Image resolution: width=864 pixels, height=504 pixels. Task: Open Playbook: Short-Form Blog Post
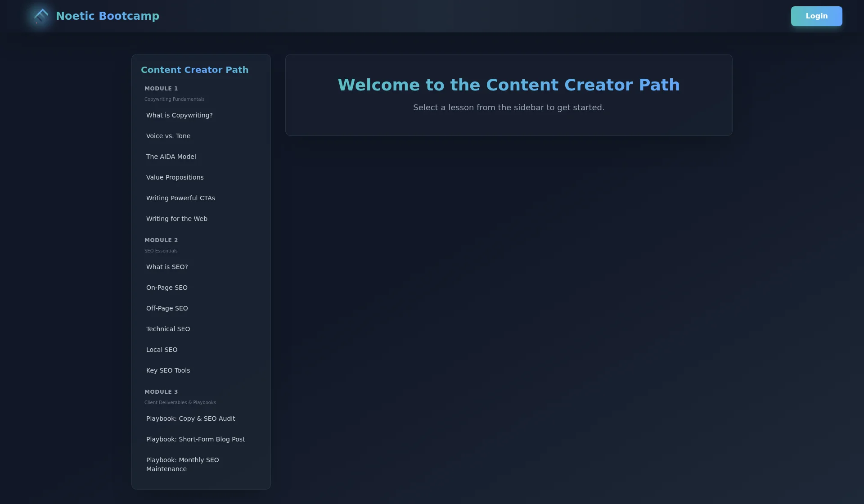(201, 439)
